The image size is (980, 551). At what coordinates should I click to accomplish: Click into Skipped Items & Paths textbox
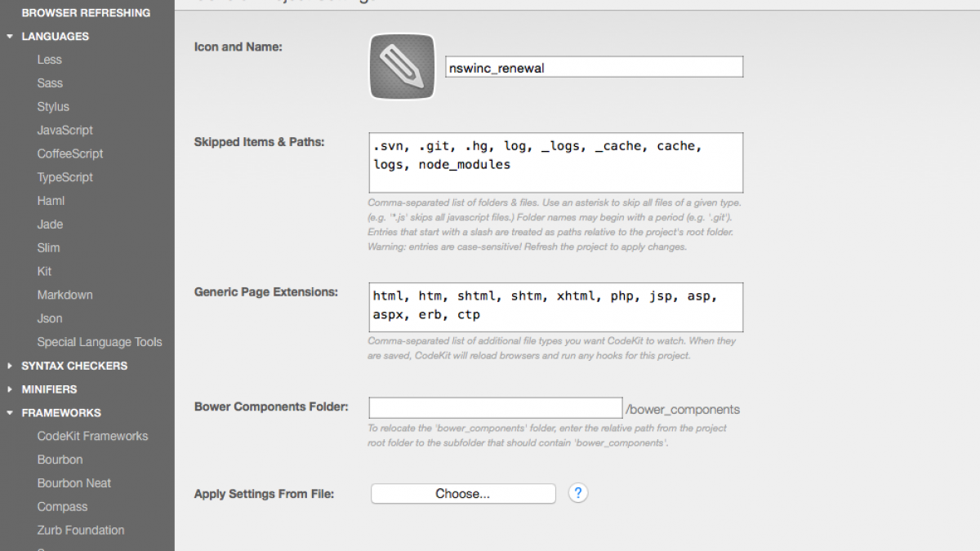556,163
